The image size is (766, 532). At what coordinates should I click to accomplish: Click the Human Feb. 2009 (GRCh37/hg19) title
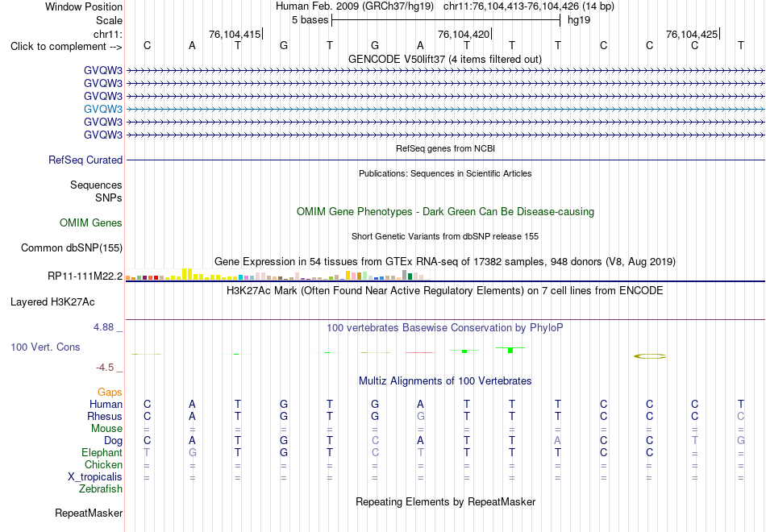[x=355, y=6]
